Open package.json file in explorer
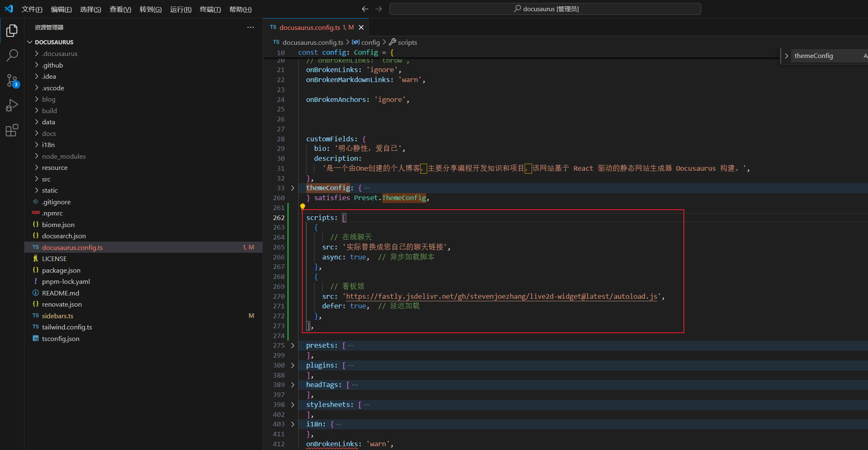Screen dimensions: 868x450 (x=143, y=270)
